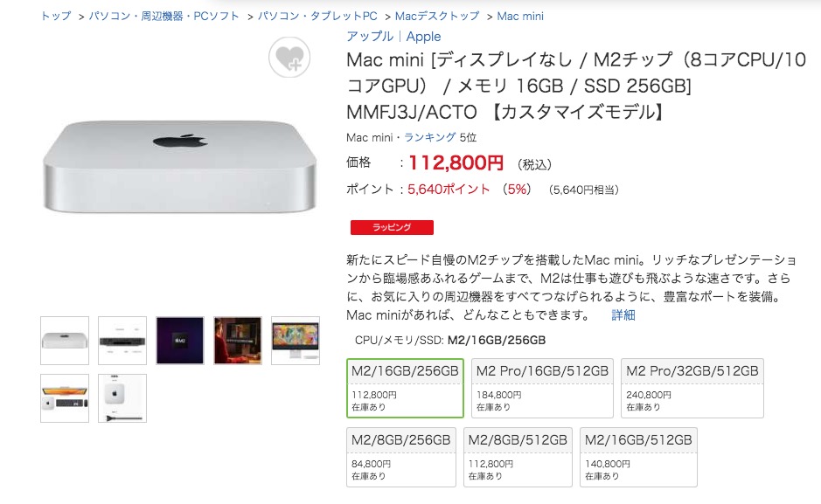This screenshot has height=504, width=821.
Task: Show the M2 chip thumbnail image
Action: pyautogui.click(x=179, y=341)
